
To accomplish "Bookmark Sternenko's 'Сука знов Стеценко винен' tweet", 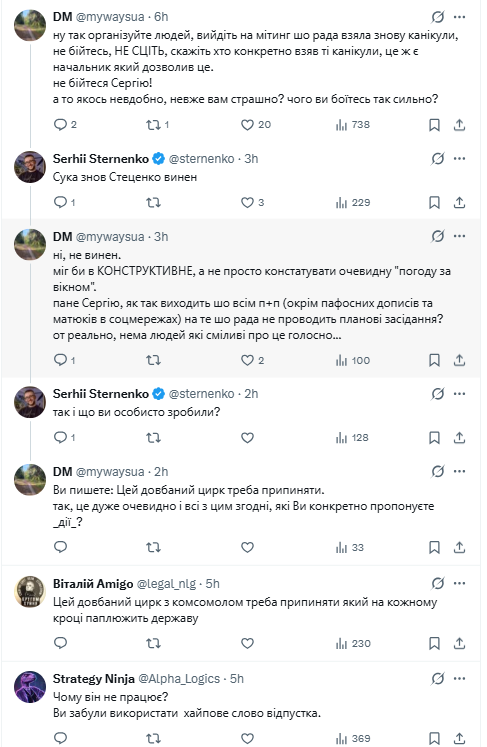I will pyautogui.click(x=434, y=202).
